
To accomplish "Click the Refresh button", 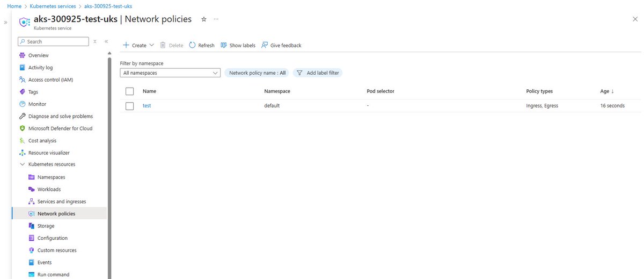I will [x=202, y=46].
